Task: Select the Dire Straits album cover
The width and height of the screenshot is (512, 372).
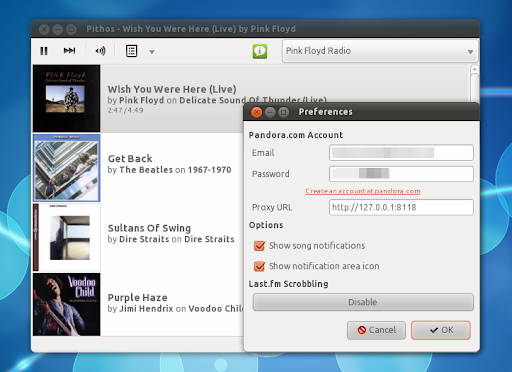Action: click(x=66, y=237)
